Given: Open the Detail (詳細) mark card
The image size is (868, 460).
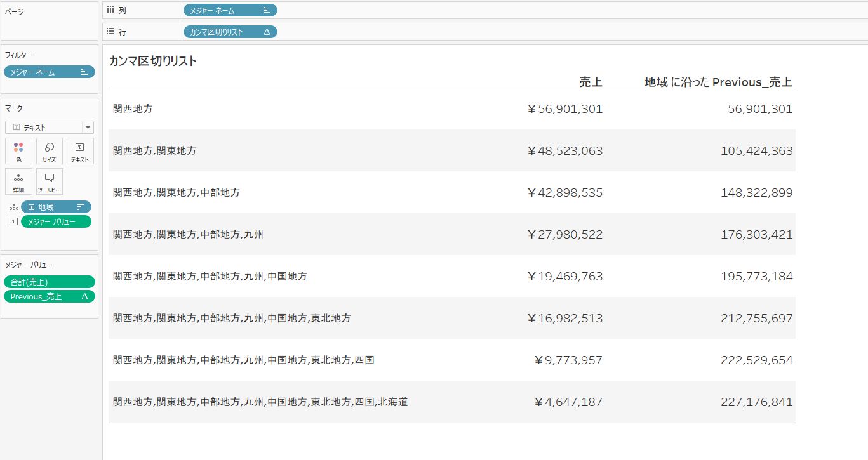Looking at the screenshot, I should 18,181.
